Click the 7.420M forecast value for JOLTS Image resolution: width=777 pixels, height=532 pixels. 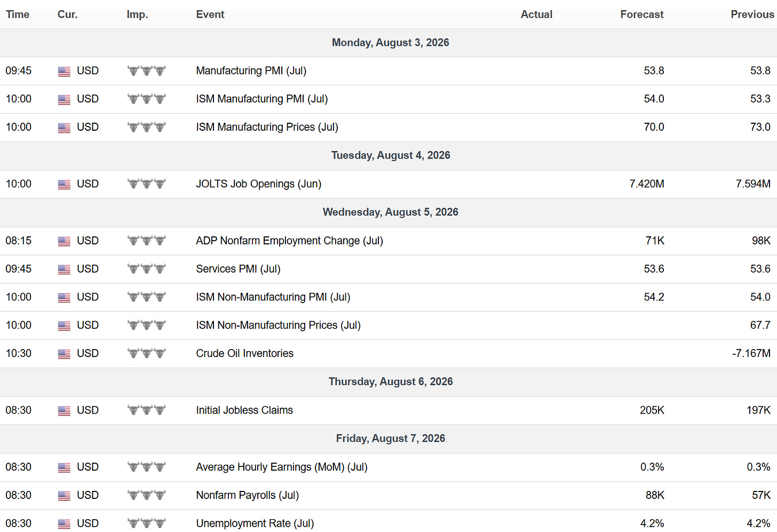pos(647,184)
